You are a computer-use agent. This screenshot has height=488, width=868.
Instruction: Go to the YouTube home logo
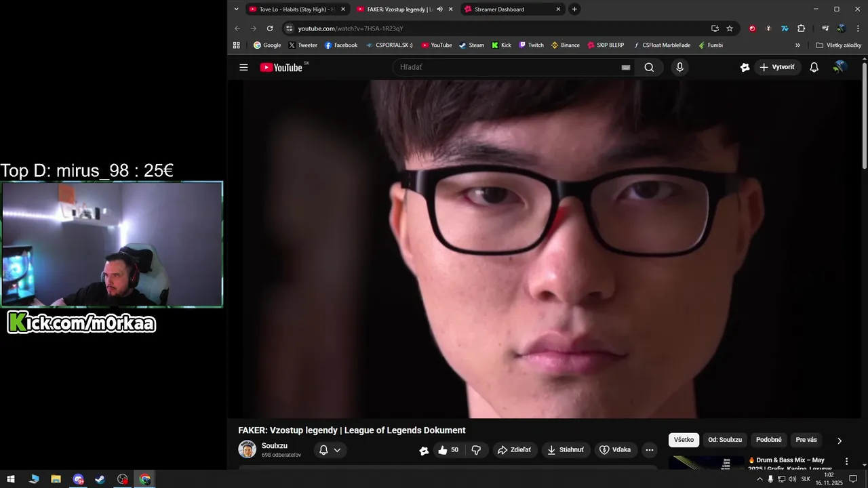281,67
